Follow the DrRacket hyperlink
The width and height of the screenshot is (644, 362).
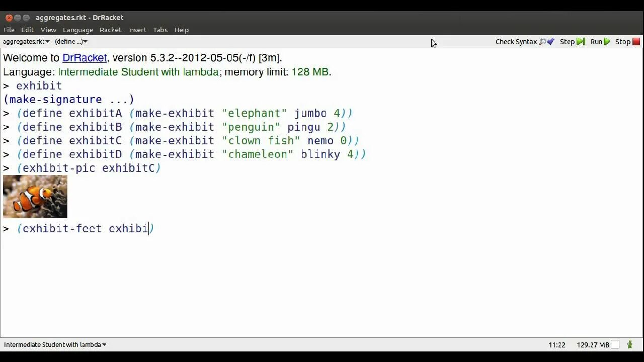tap(85, 58)
